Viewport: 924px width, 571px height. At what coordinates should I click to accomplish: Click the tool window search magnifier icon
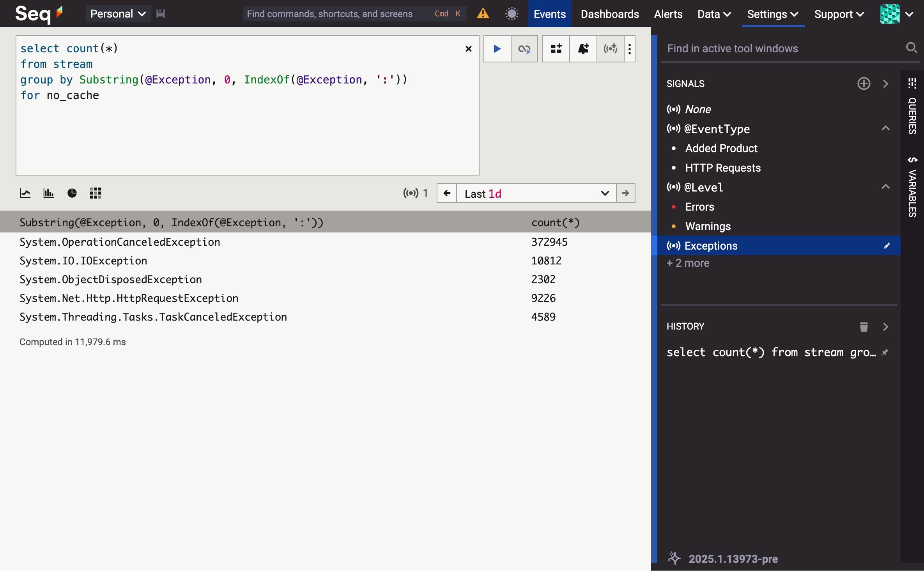(x=911, y=48)
